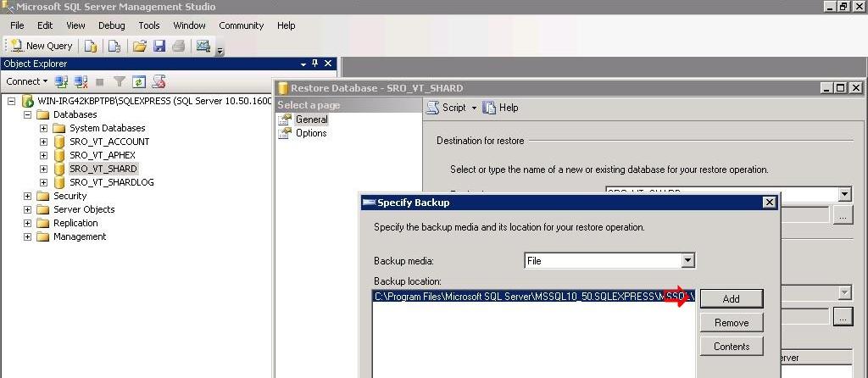Click the Filter funnel icon
The image size is (868, 378).
click(119, 82)
